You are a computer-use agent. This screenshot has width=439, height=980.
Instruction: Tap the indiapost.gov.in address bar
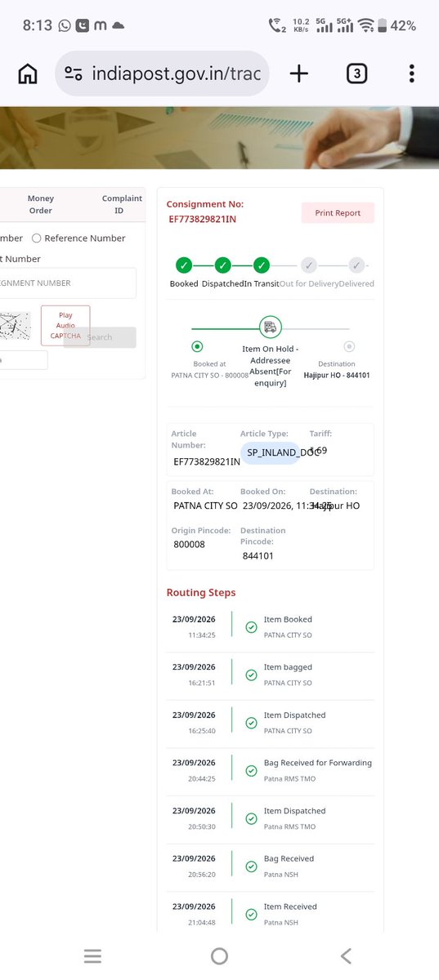[x=164, y=74]
